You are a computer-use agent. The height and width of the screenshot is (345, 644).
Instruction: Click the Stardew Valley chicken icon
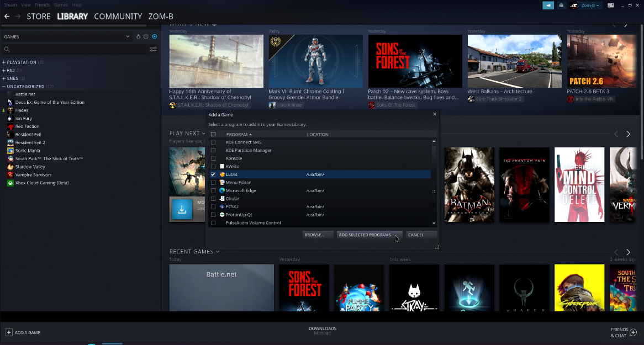tap(10, 167)
